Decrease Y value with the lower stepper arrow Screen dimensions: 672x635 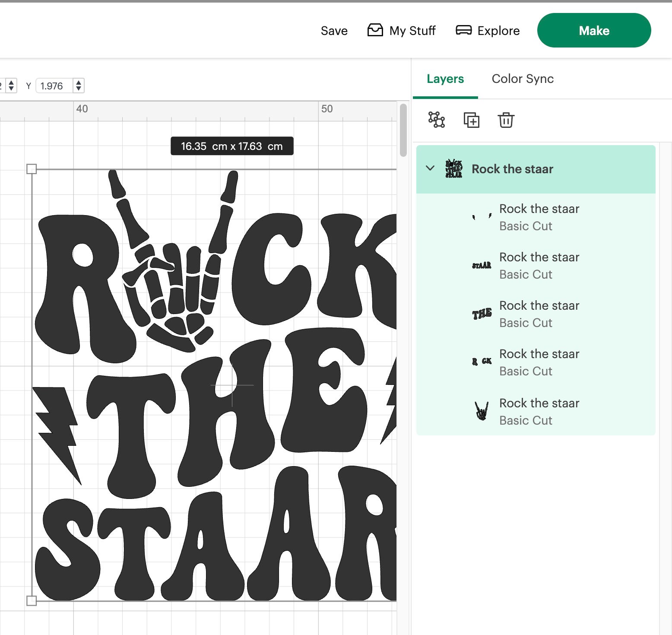point(79,89)
